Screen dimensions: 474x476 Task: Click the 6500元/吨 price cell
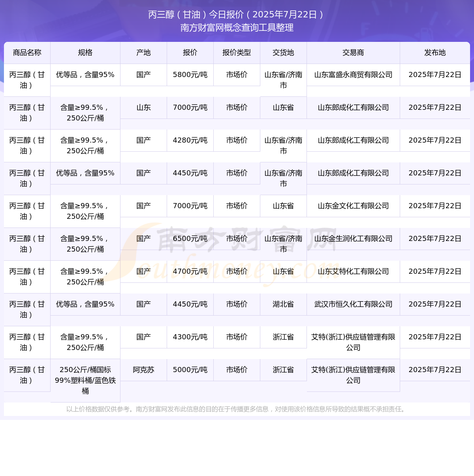(190, 239)
